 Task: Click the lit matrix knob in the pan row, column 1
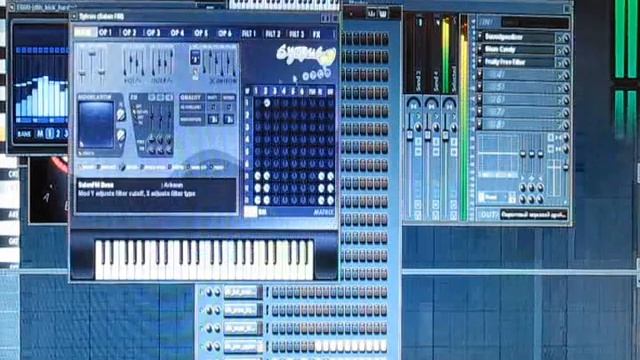point(258,176)
